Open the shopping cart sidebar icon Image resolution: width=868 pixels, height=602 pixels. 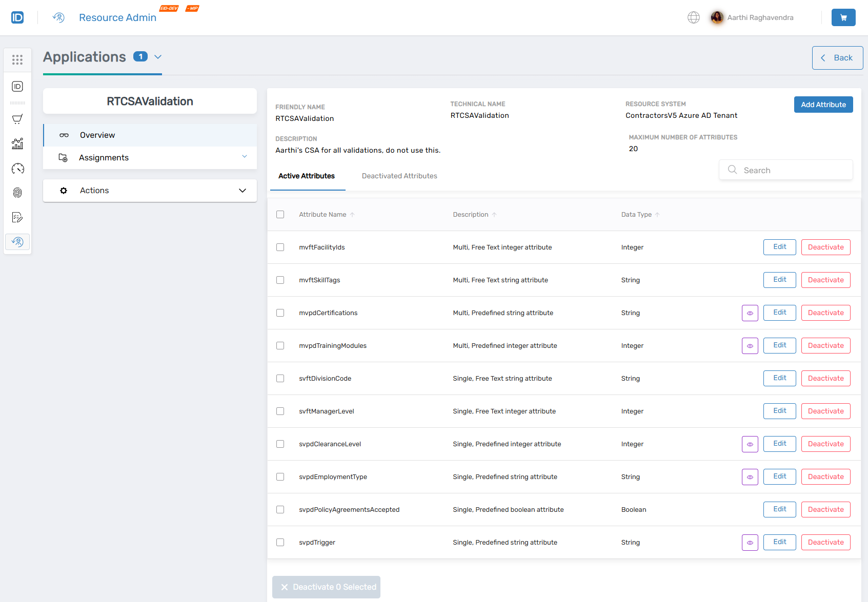point(17,119)
